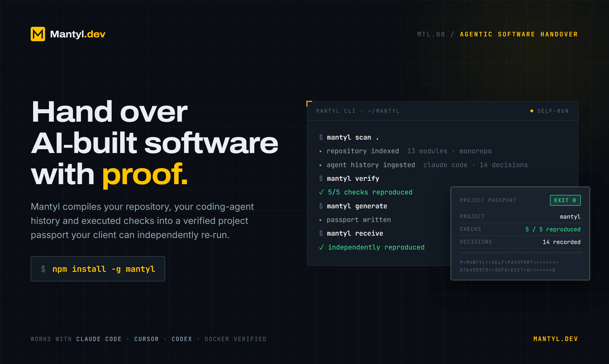
Task: Select the repository indexed text
Action: pos(363,151)
